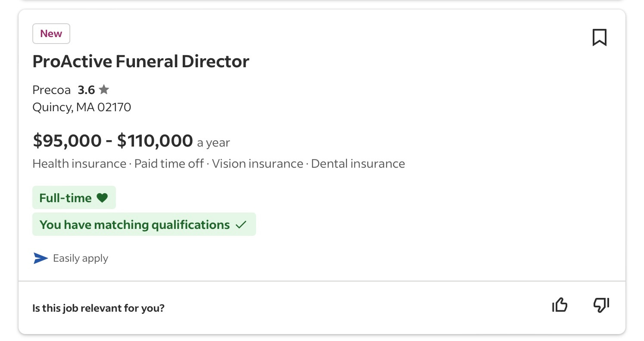Viewport: 644px width, 341px height.
Task: Click the blue Easily apply arrow icon
Action: 41,258
